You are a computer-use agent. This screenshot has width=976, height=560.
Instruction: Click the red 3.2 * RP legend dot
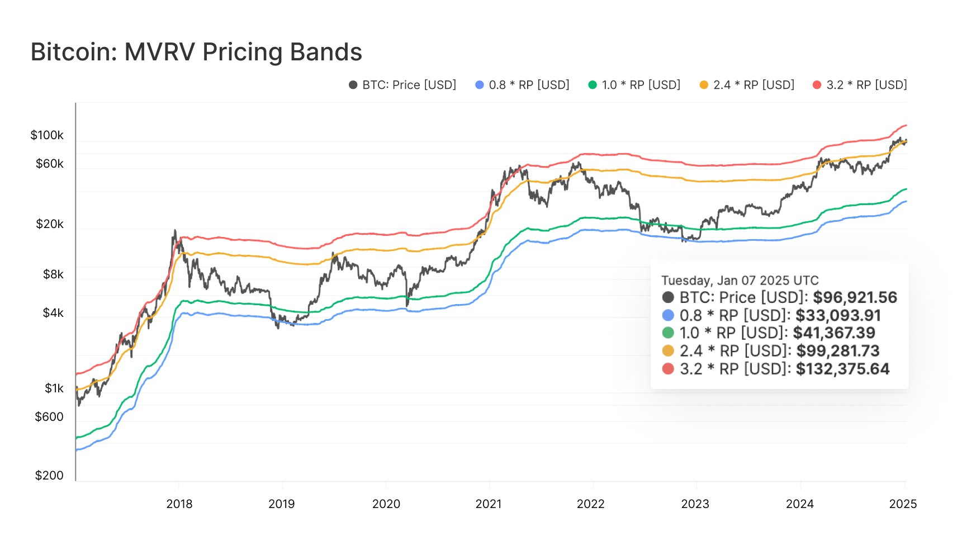817,85
